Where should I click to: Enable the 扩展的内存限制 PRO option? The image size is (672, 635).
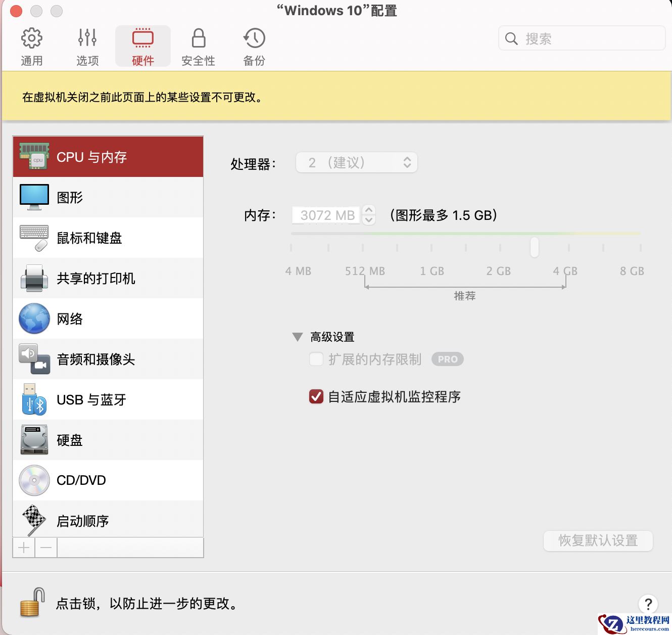pos(316,359)
